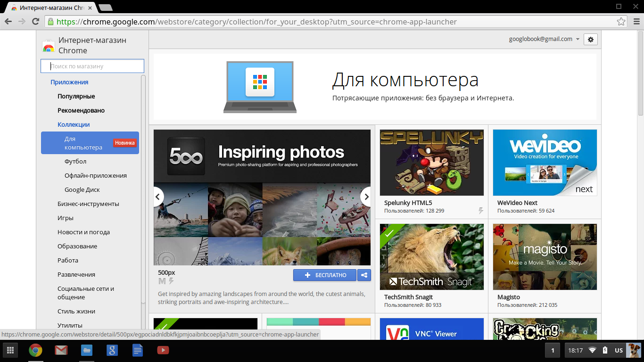Open the Новости и погода category
The height and width of the screenshot is (362, 644).
pos(83,232)
